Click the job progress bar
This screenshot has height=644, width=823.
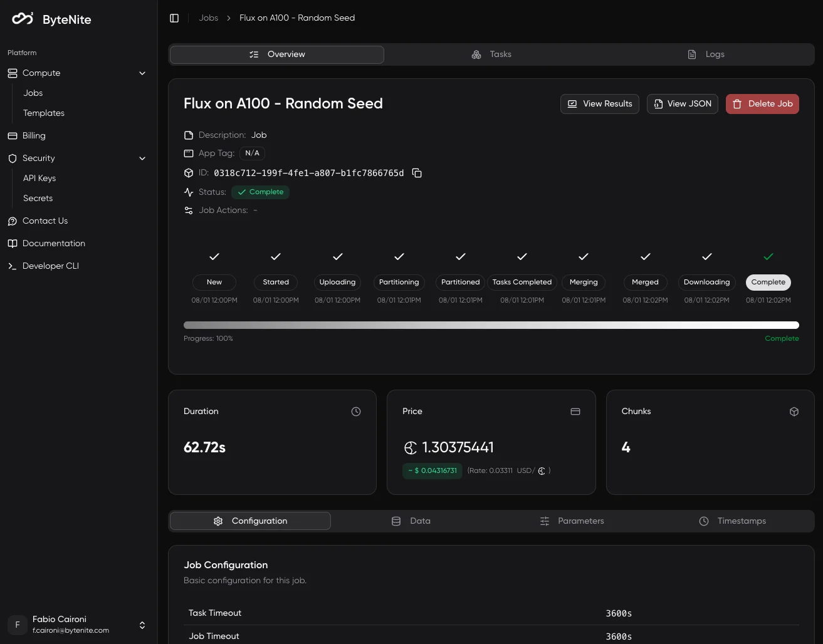point(491,325)
